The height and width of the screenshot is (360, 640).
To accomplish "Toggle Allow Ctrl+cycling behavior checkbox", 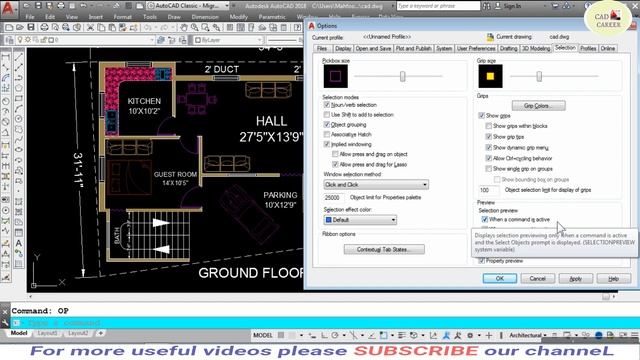I will tap(489, 158).
